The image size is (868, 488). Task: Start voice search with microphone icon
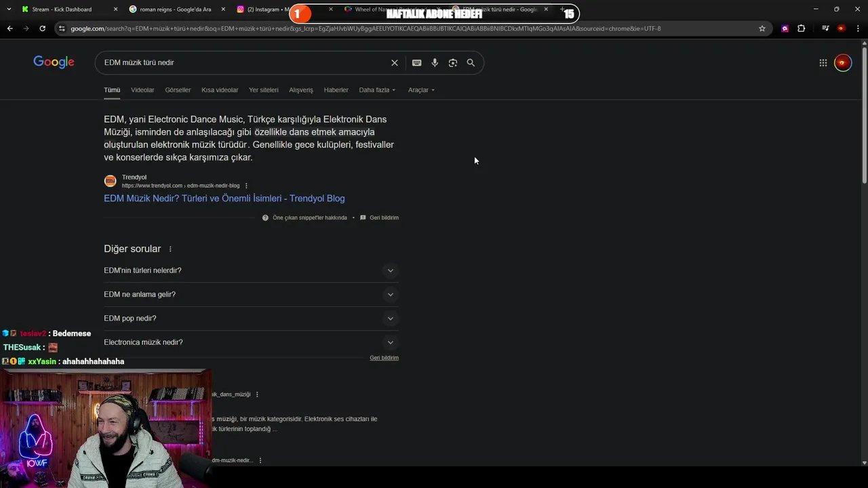click(x=435, y=62)
